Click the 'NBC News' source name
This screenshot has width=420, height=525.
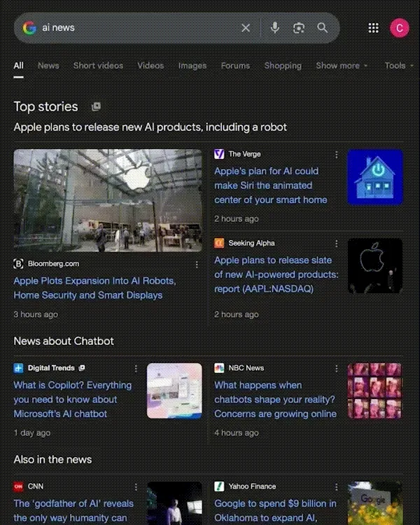coord(246,368)
